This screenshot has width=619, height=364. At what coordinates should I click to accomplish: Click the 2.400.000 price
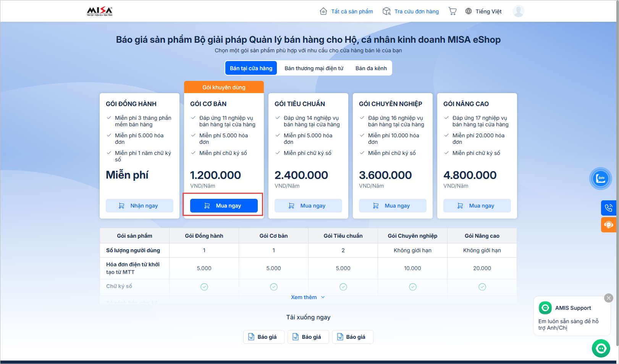coord(301,175)
